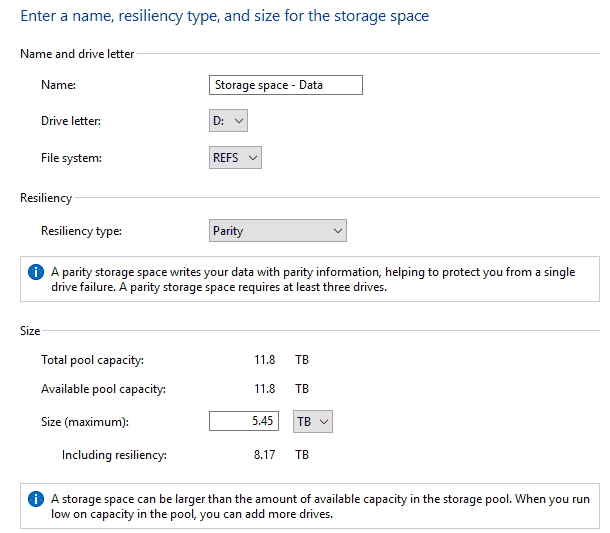Click the storage space Name input field

(x=286, y=85)
